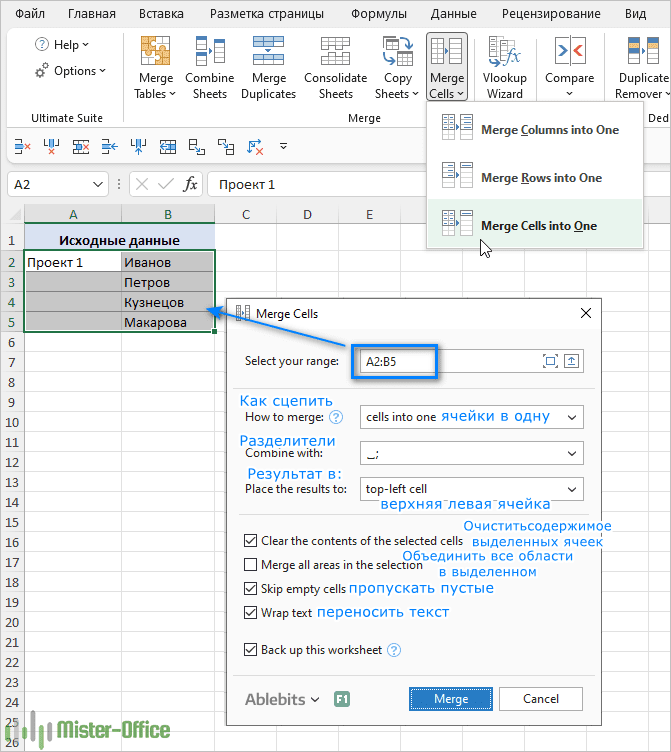The height and width of the screenshot is (752, 671).
Task: Select cell containing Иванов
Action: [168, 262]
